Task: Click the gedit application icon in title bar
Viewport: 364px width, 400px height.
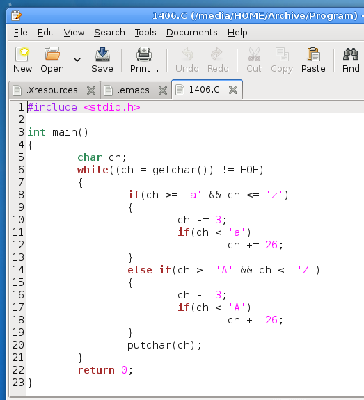Action: tap(16, 15)
